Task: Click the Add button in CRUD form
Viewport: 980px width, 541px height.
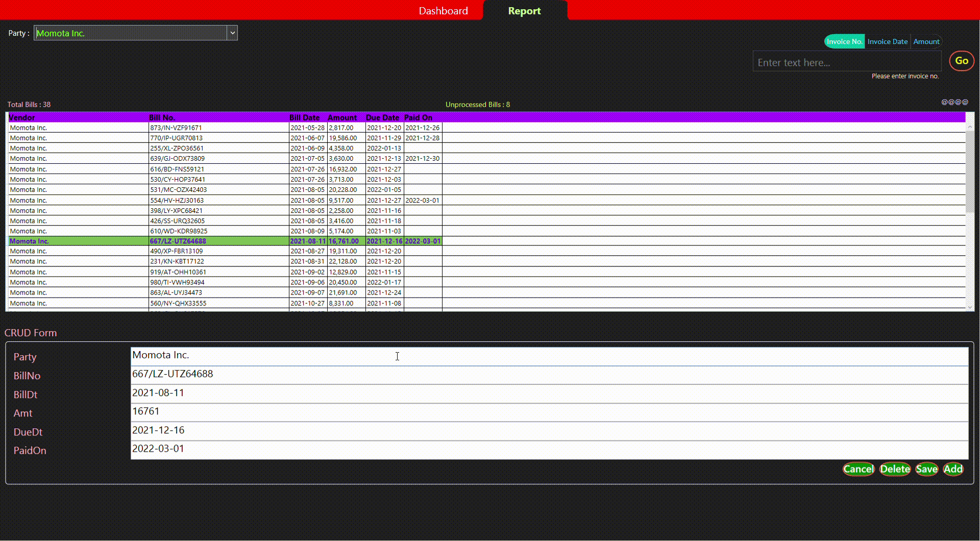Action: click(x=953, y=469)
